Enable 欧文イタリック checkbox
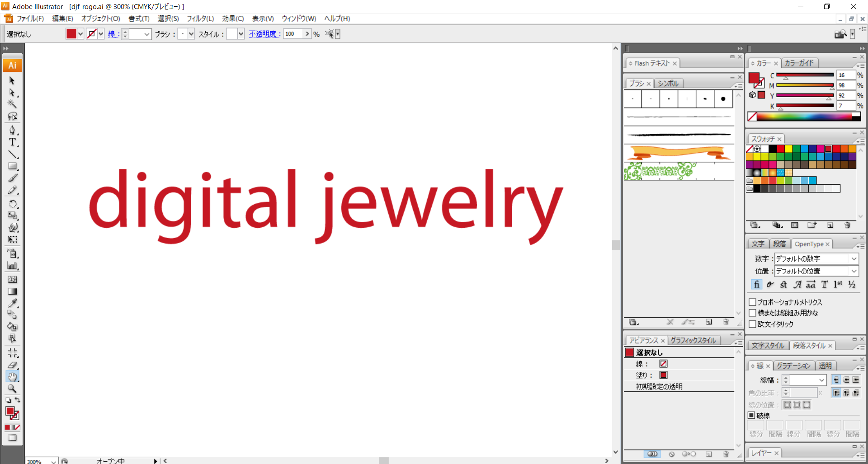 (752, 324)
